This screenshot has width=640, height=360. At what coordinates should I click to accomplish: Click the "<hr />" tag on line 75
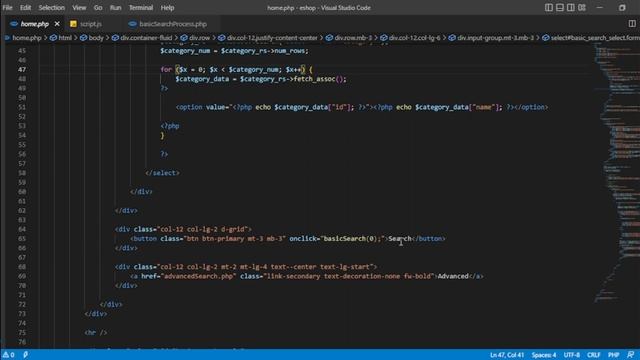(96, 332)
